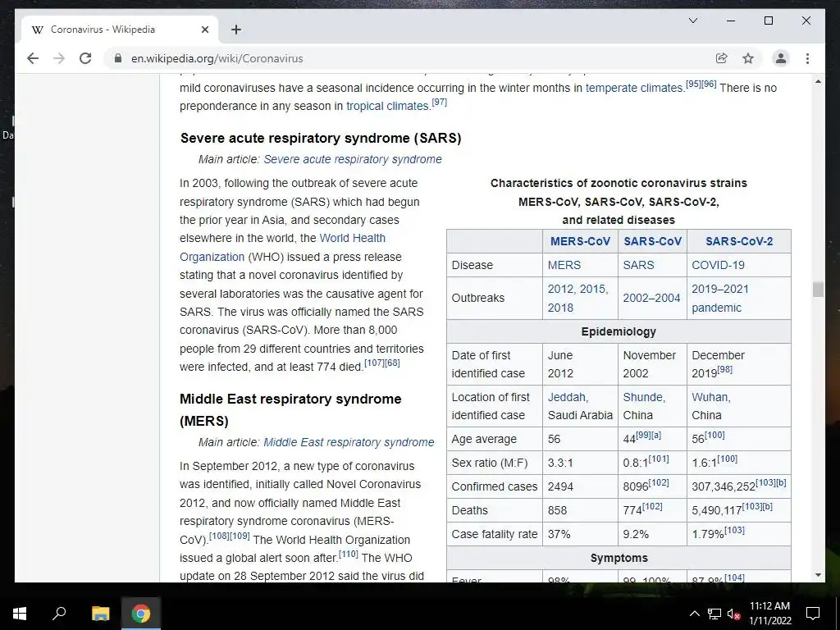The height and width of the screenshot is (630, 840).
Task: Click the MERS-CoV column header link
Action: [x=580, y=241]
